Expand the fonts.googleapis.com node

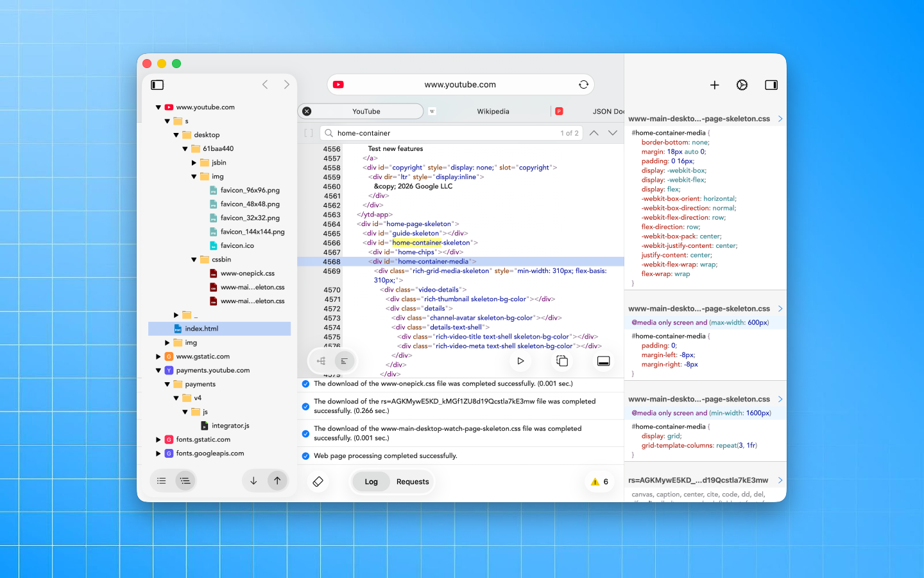point(158,453)
